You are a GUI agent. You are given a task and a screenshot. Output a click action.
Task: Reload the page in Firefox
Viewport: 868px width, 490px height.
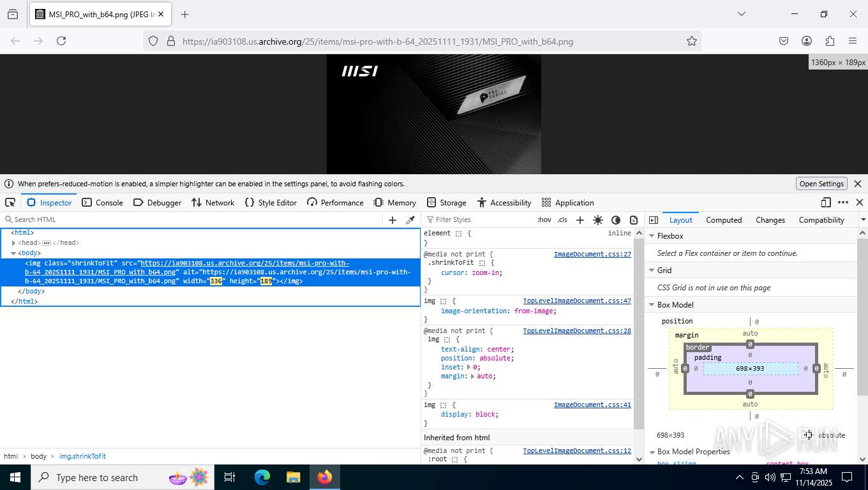(x=61, y=41)
